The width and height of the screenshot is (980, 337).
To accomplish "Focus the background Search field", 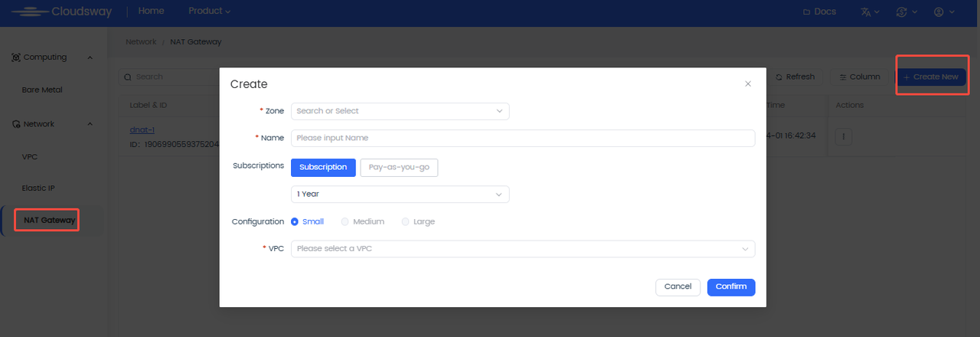I will click(x=170, y=77).
